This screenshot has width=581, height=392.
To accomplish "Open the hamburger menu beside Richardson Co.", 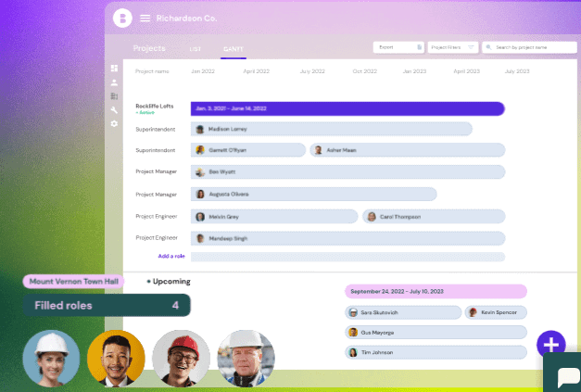I will [145, 19].
